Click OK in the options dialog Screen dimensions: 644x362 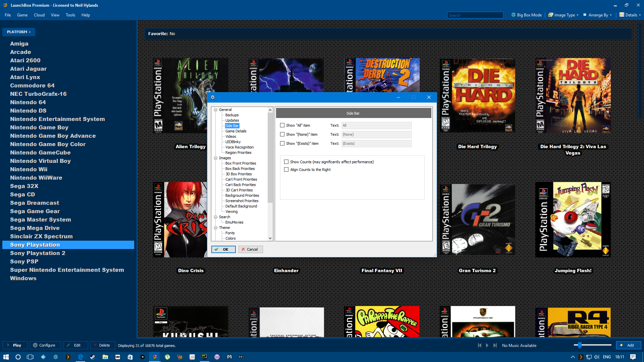(223, 249)
